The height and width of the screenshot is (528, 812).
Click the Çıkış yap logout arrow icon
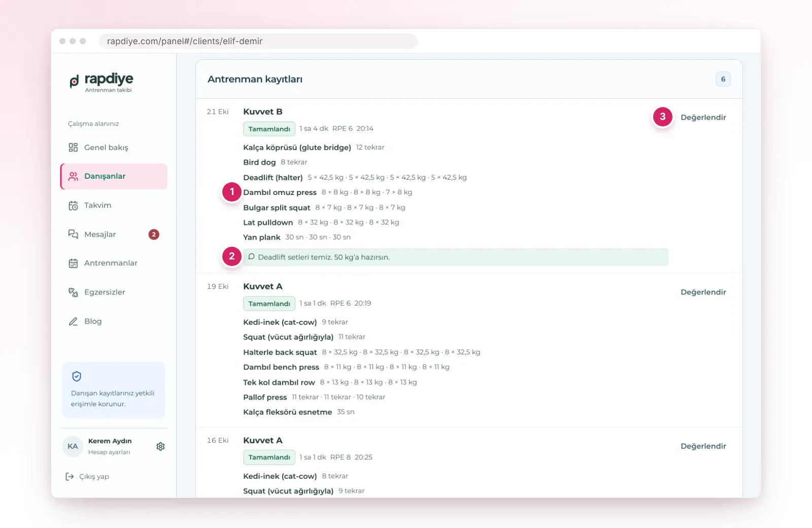pos(70,476)
